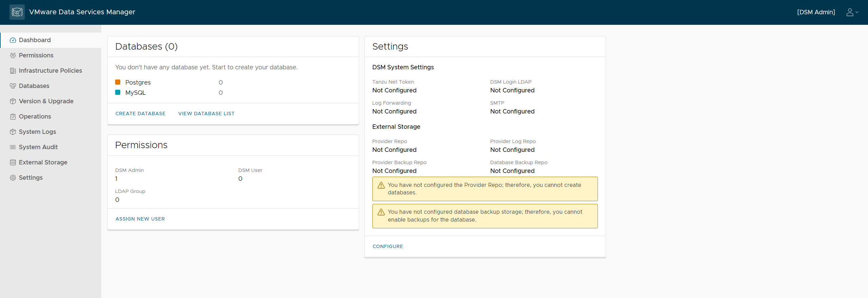Click the VMware Data Services Manager logo icon
This screenshot has height=298, width=868.
[x=17, y=12]
